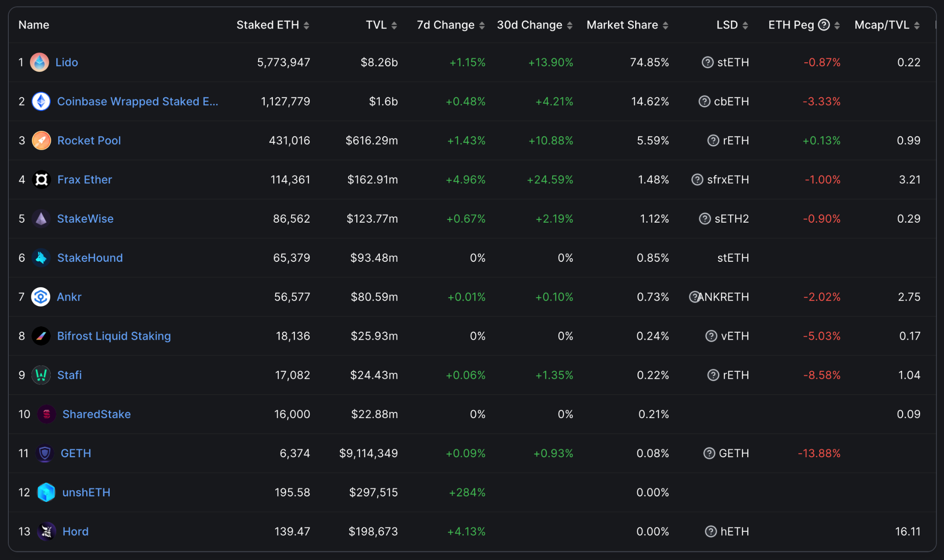Click the question icon next to stETH in Lido row
This screenshot has width=944, height=560.
[708, 62]
